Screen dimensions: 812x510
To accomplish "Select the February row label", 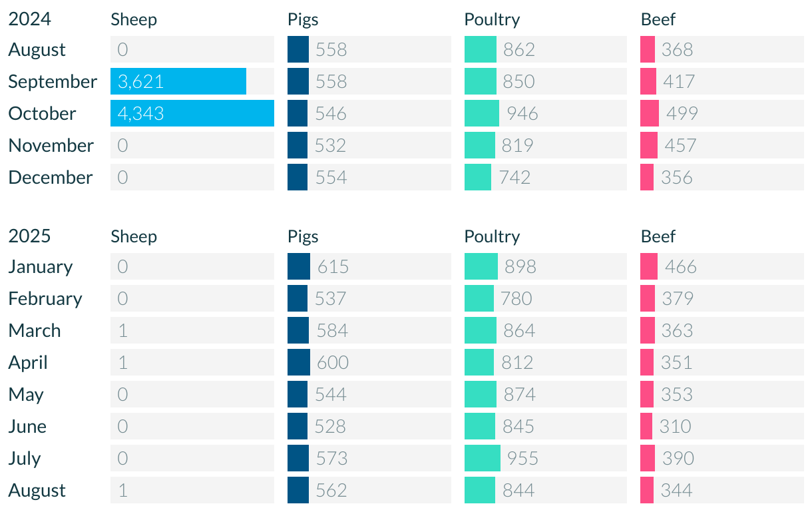I will point(45,298).
